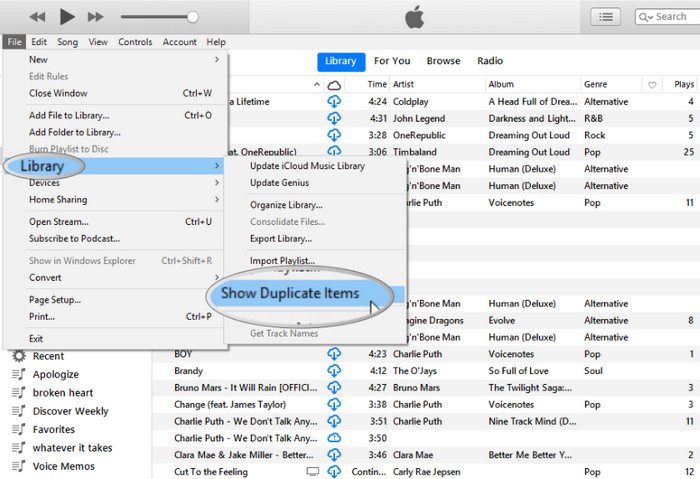Choose Export Library

pos(281,239)
